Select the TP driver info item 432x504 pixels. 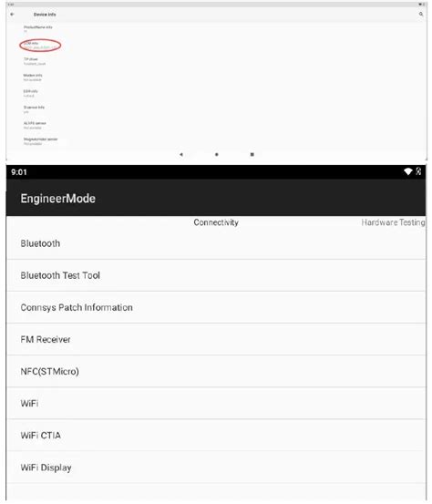coord(35,61)
